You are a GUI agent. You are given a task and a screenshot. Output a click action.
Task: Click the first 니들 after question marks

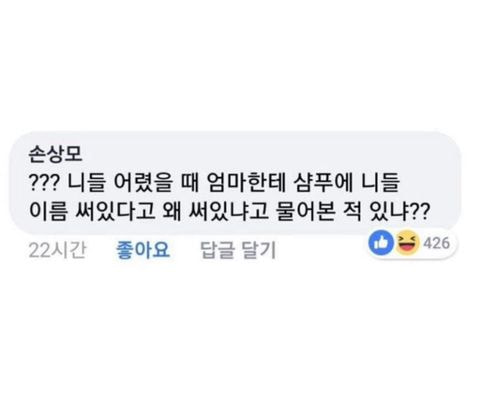tap(86, 183)
